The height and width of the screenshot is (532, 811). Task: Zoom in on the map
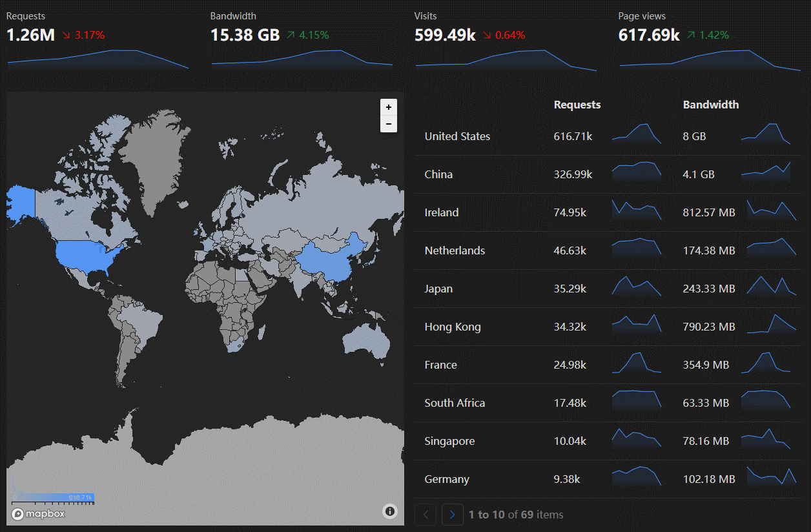(388, 107)
